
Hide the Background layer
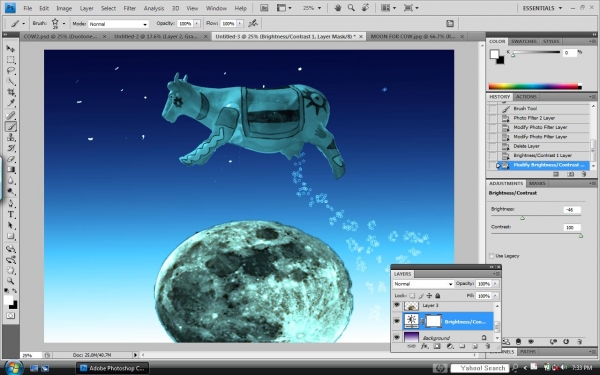(396, 337)
